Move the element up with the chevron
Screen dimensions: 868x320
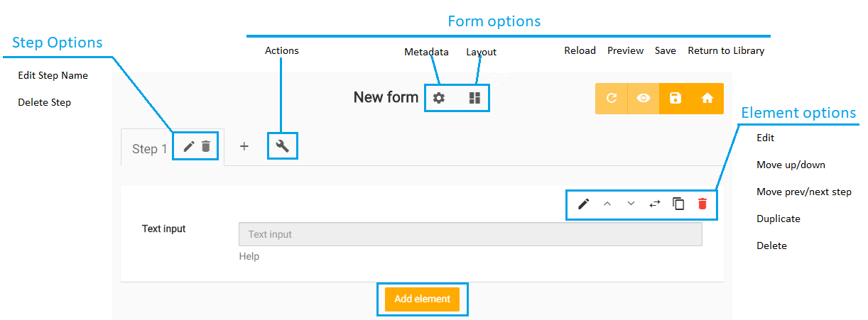pos(607,204)
